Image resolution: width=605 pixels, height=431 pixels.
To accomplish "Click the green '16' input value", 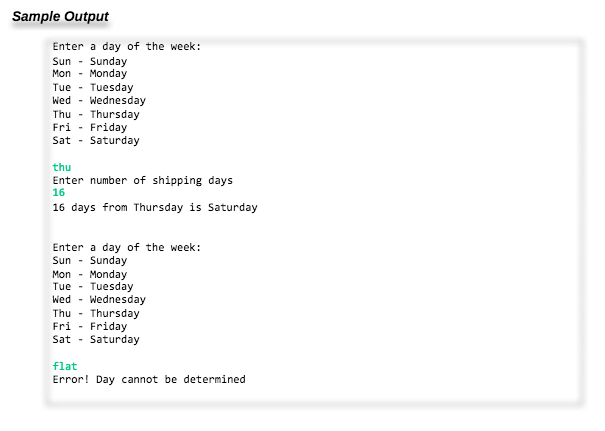I will point(59,193).
